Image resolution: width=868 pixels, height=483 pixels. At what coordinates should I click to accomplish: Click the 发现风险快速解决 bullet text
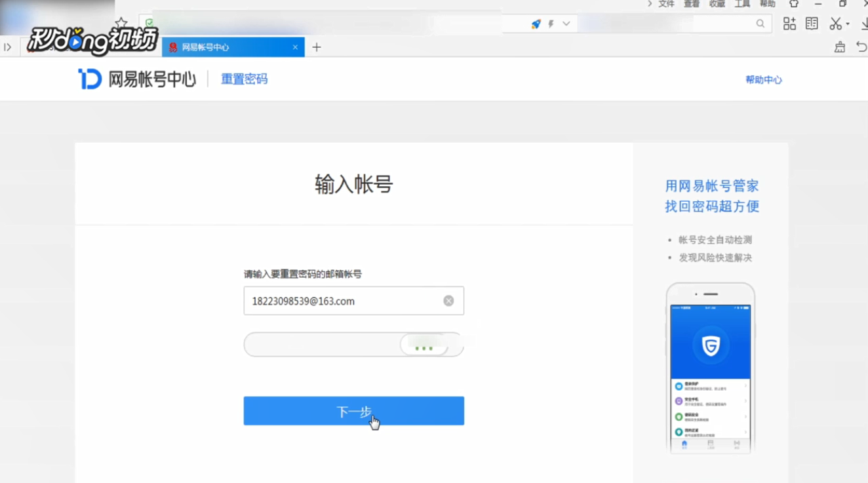pos(715,258)
